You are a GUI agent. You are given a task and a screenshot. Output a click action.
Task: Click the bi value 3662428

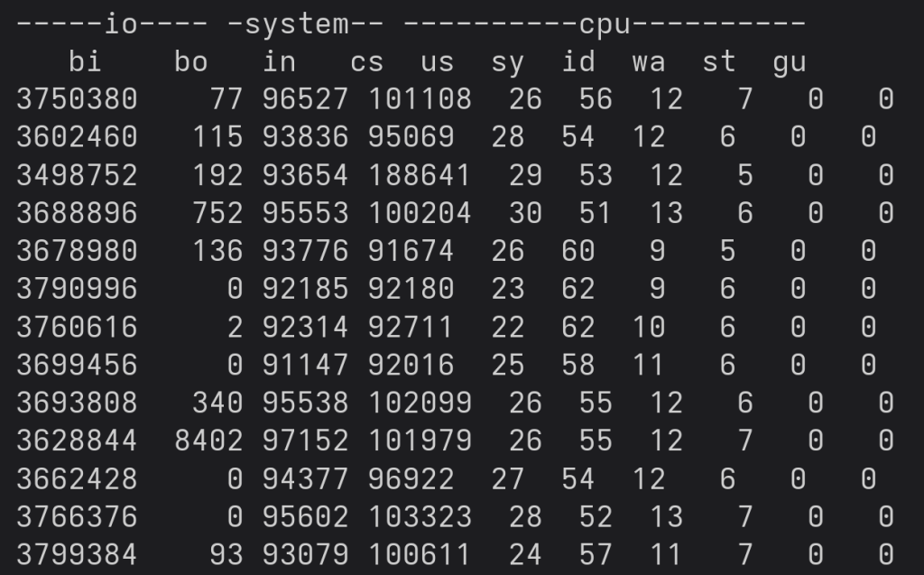(x=77, y=478)
